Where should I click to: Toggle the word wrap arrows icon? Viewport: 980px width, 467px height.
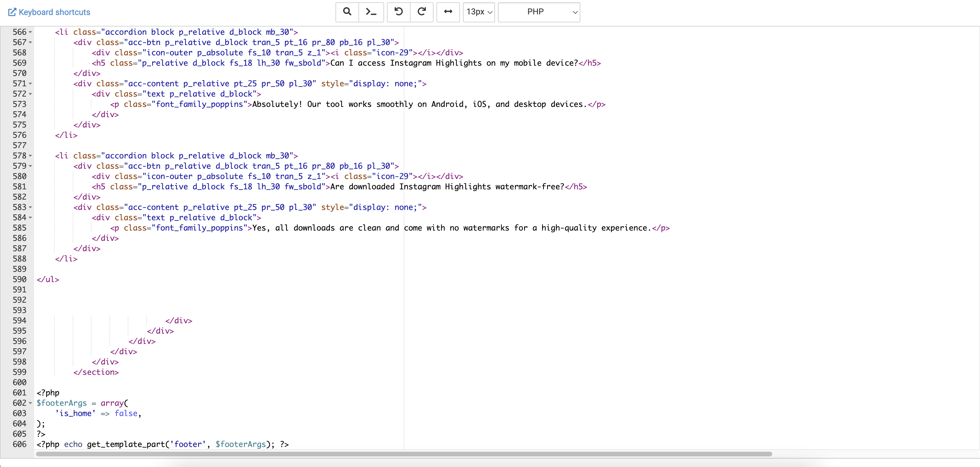(x=448, y=12)
